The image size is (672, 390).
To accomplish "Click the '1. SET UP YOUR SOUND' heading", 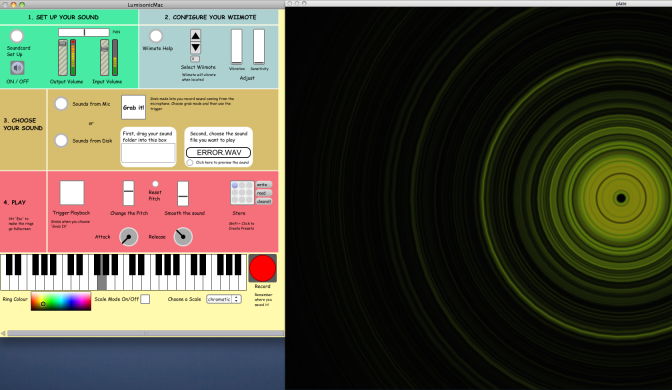I will [63, 17].
